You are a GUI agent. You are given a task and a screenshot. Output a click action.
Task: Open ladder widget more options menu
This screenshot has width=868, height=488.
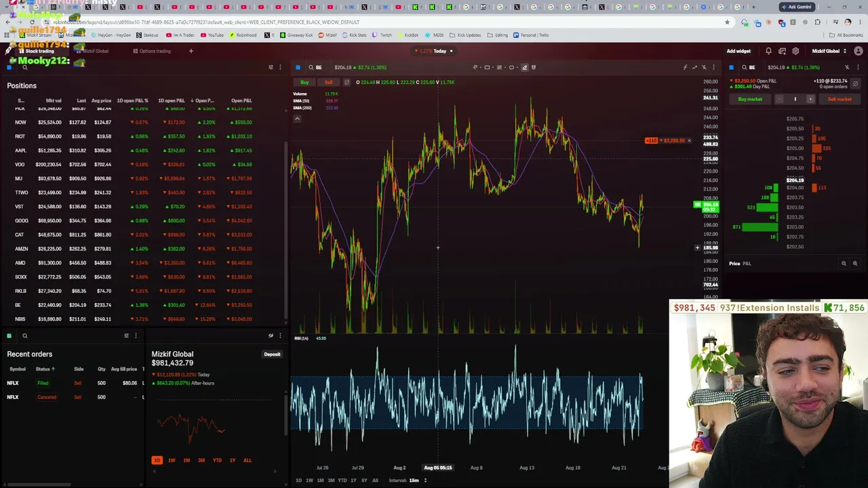858,67
